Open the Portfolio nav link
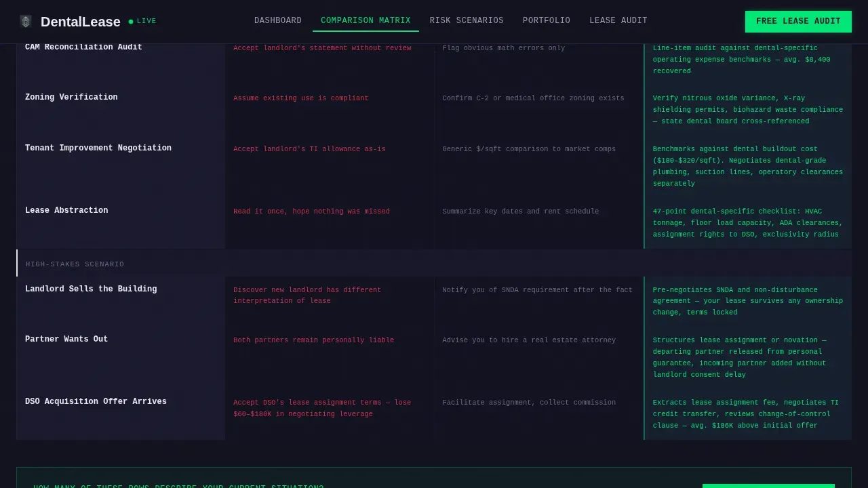Screen dimensions: 868x488 (x=547, y=21)
